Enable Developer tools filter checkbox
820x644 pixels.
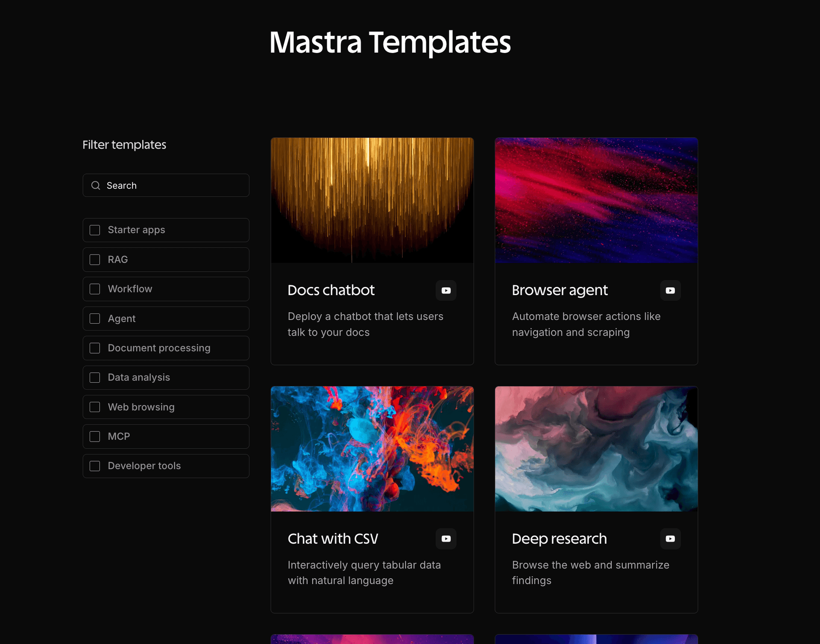click(x=95, y=466)
